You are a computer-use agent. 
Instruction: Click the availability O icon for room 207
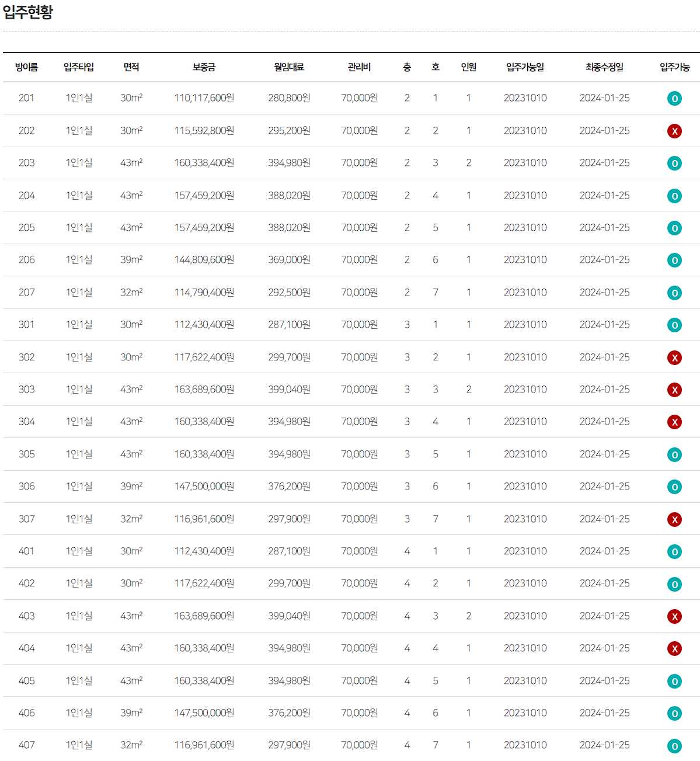coord(674,293)
